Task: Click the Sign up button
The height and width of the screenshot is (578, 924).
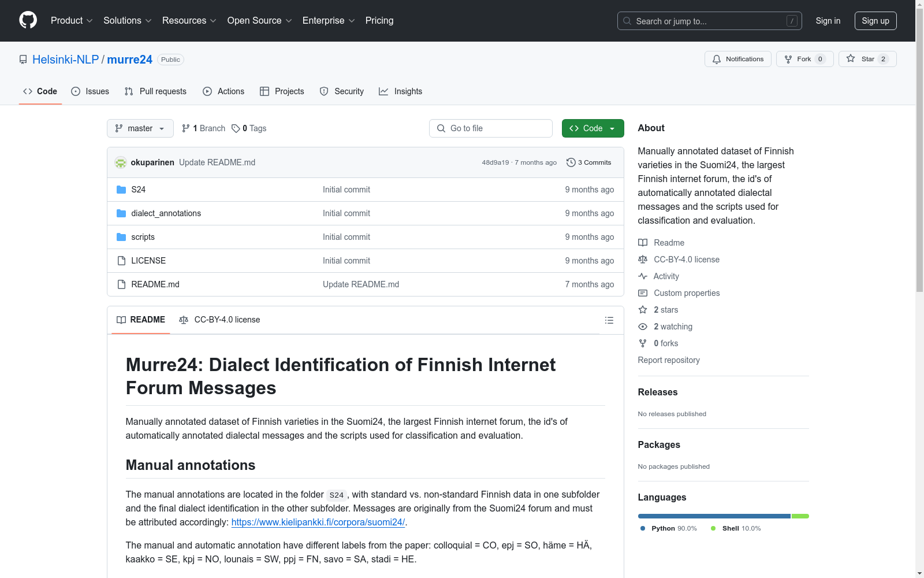Action: point(875,21)
